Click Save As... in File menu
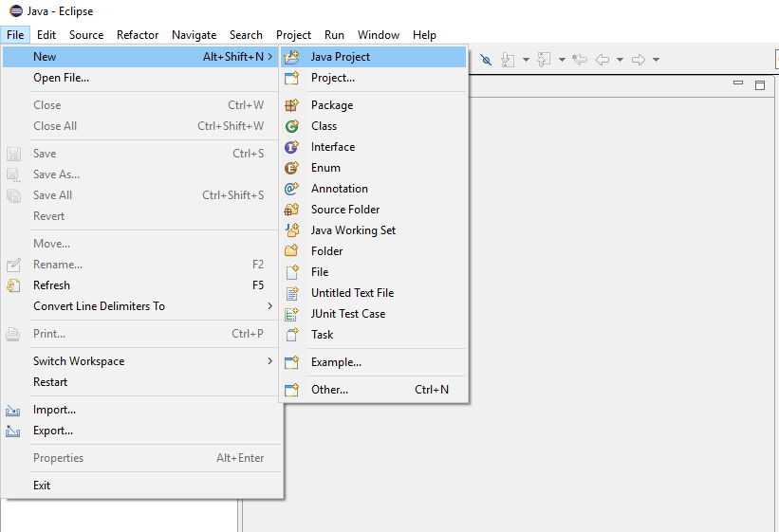Screen dimensions: 779x532 click(x=141, y=174)
